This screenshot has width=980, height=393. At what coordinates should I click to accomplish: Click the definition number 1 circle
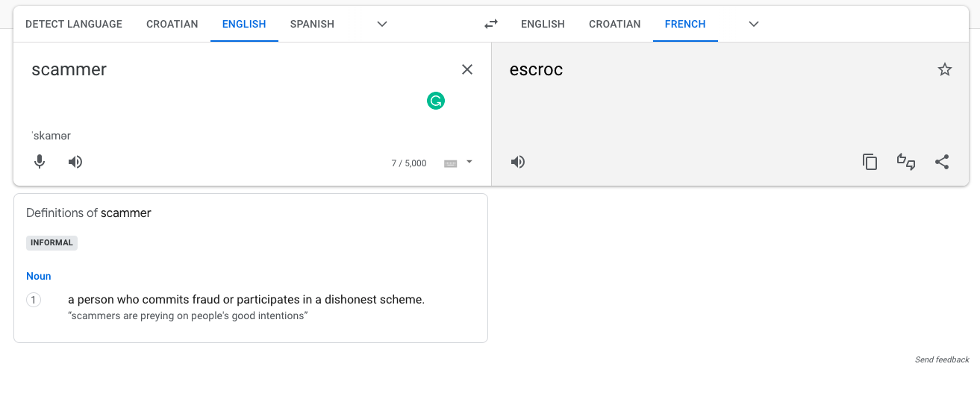pos(34,300)
